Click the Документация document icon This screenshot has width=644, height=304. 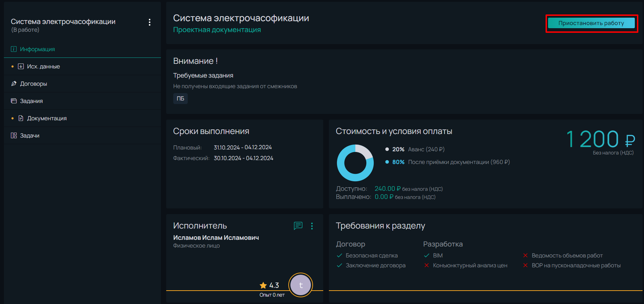pyautogui.click(x=21, y=118)
